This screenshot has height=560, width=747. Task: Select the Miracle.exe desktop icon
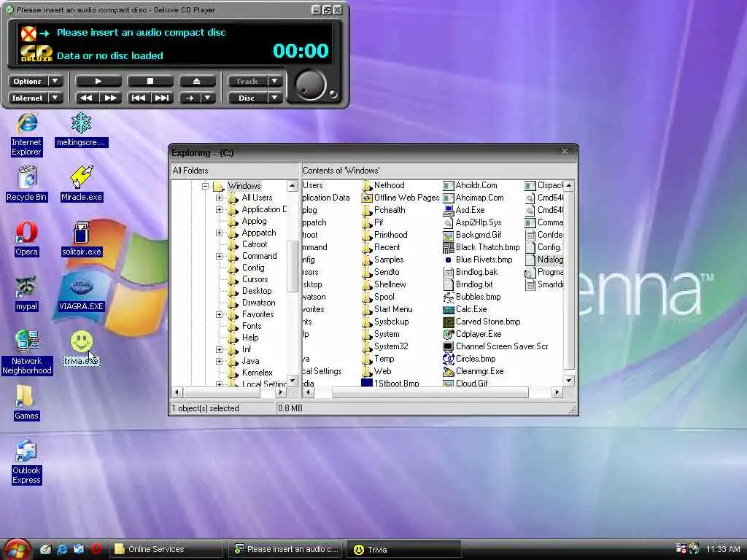click(x=81, y=184)
